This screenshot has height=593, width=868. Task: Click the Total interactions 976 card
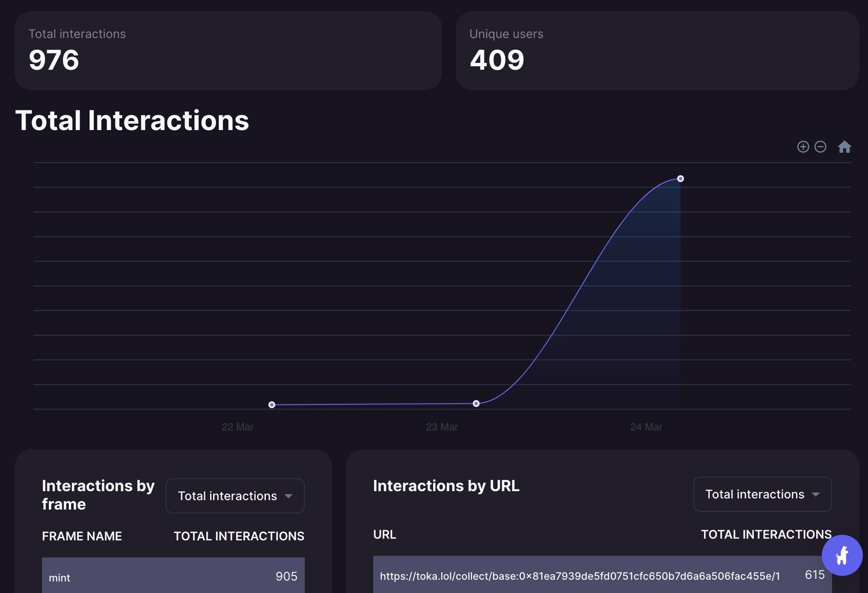[x=228, y=50]
